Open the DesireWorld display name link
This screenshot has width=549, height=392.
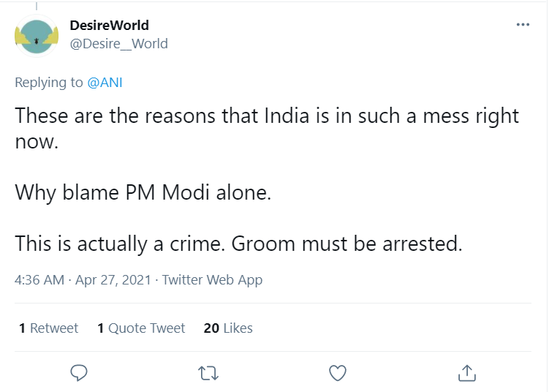point(109,26)
